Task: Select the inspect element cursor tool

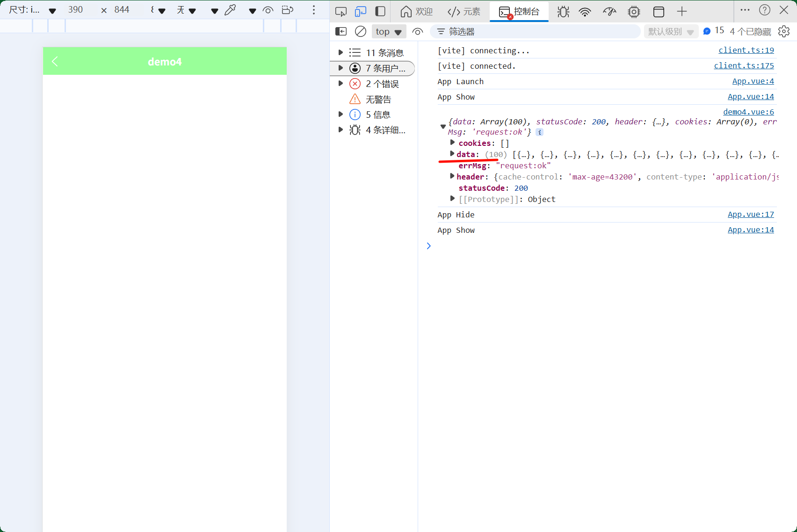Action: click(x=341, y=11)
